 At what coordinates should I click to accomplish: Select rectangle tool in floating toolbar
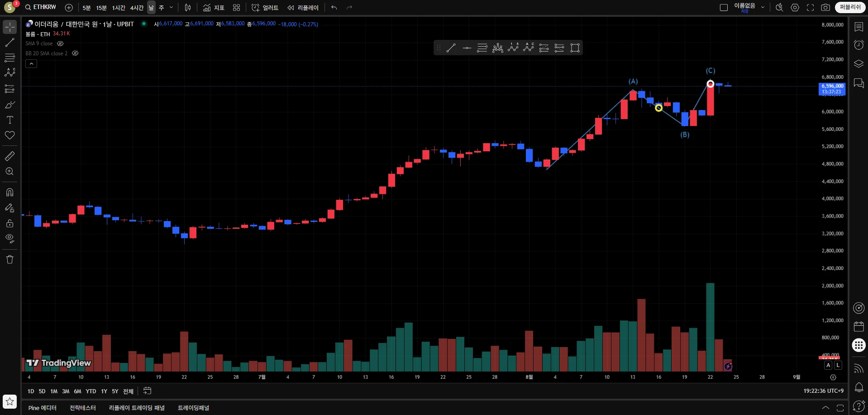(x=575, y=48)
